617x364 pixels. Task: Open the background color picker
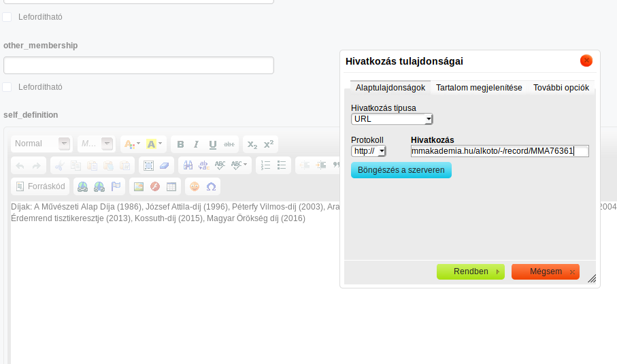tap(154, 144)
